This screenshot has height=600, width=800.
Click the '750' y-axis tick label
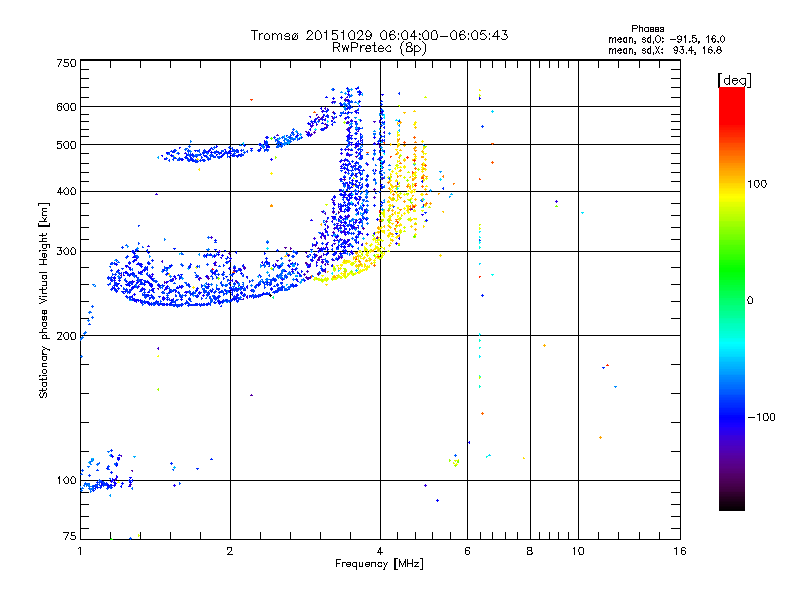pos(66,63)
